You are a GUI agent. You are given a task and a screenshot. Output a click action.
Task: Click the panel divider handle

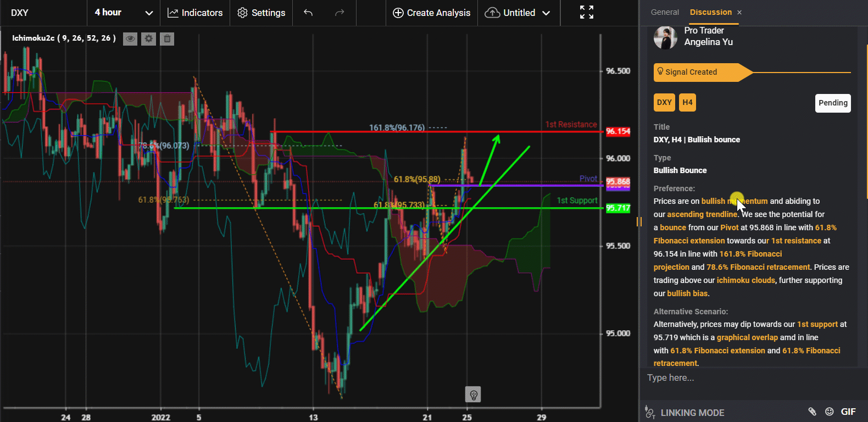click(x=639, y=221)
